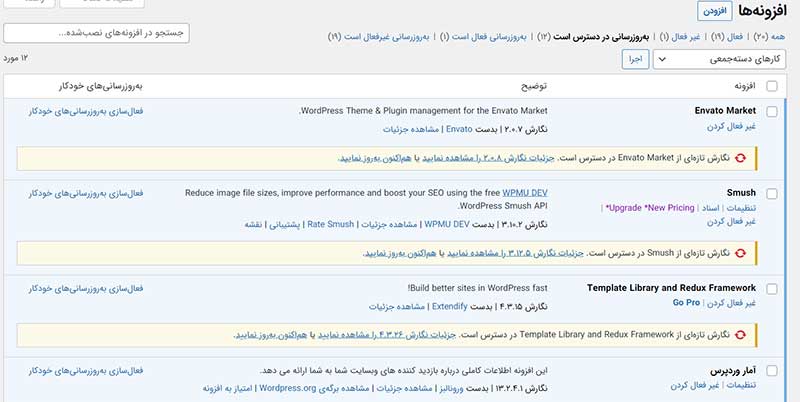The width and height of the screenshot is (800, 402).
Task: Deactivate the Envato Market plugin
Action: pos(731,127)
